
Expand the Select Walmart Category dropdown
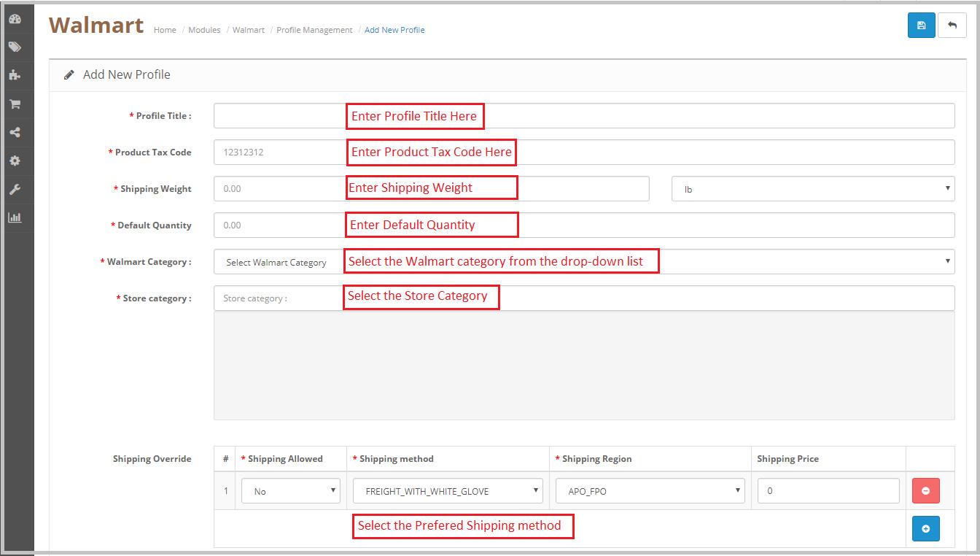(584, 262)
